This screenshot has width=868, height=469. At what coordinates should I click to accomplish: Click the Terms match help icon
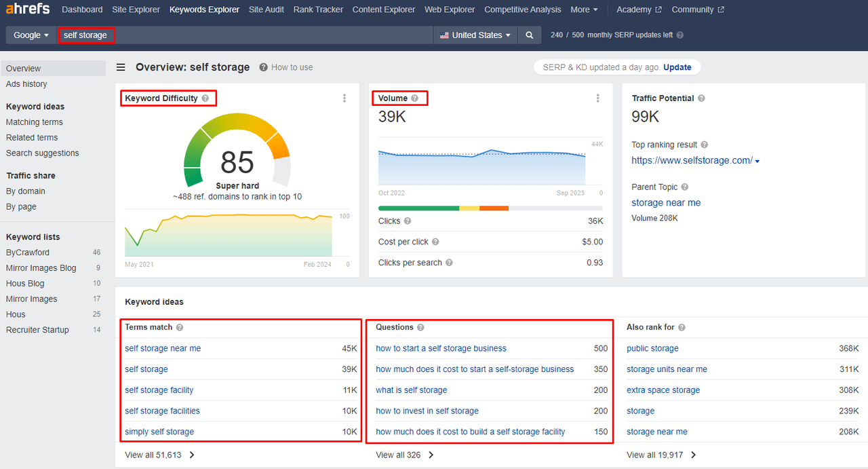[x=180, y=327]
